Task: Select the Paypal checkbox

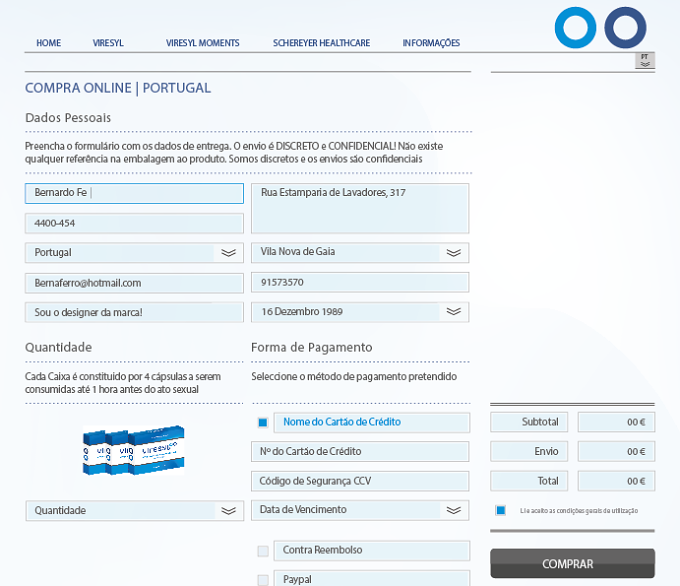Action: click(x=263, y=580)
